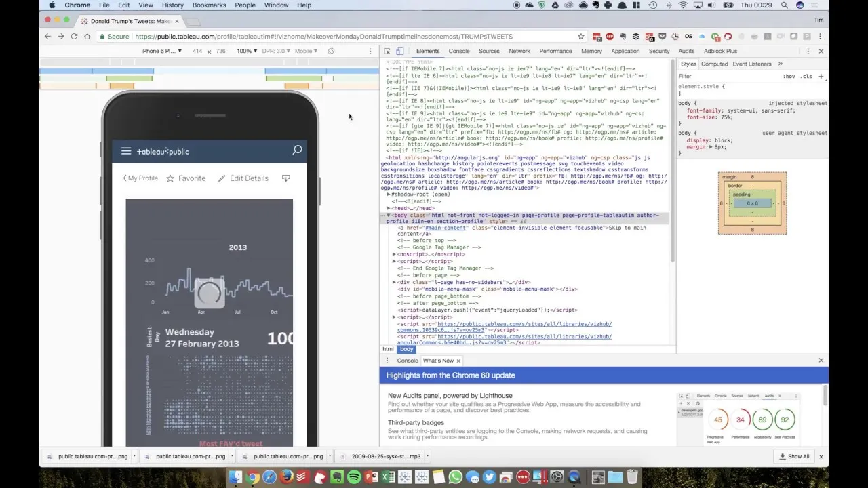Open the Security tab
Viewport: 868px width, 488px height.
(x=659, y=51)
